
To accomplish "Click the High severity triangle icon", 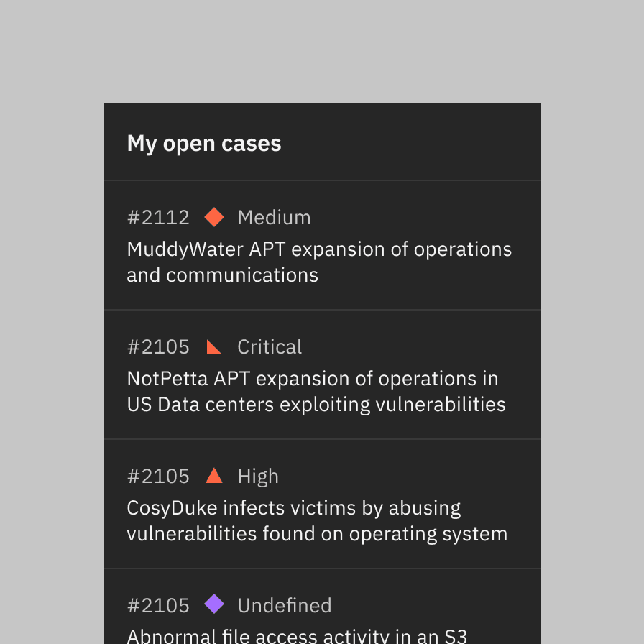I will [x=214, y=476].
